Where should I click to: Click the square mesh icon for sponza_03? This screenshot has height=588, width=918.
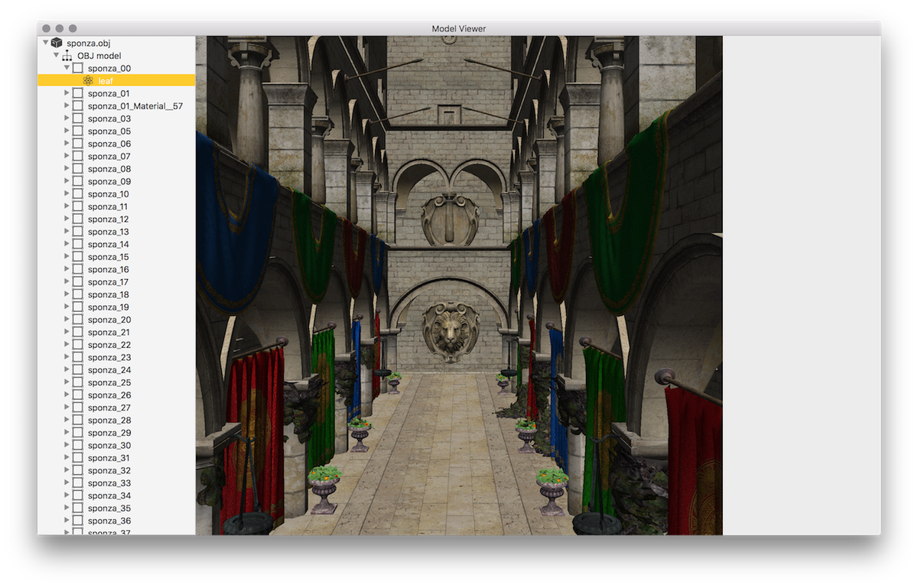77,119
